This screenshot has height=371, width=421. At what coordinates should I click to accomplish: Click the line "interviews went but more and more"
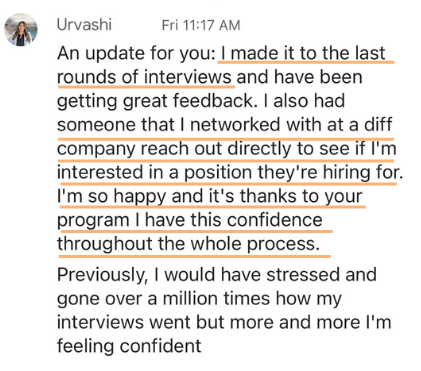pyautogui.click(x=224, y=323)
